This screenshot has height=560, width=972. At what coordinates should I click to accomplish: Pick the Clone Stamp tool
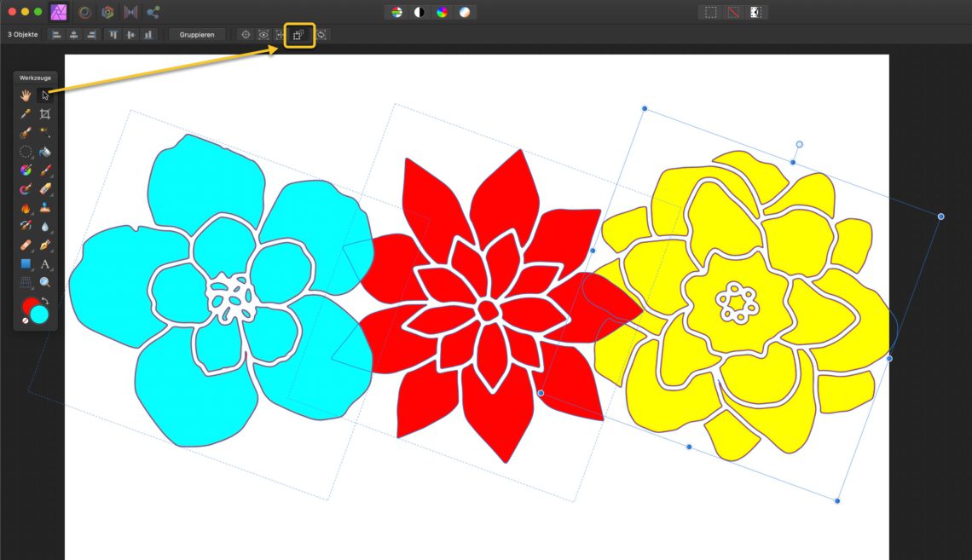(x=44, y=208)
